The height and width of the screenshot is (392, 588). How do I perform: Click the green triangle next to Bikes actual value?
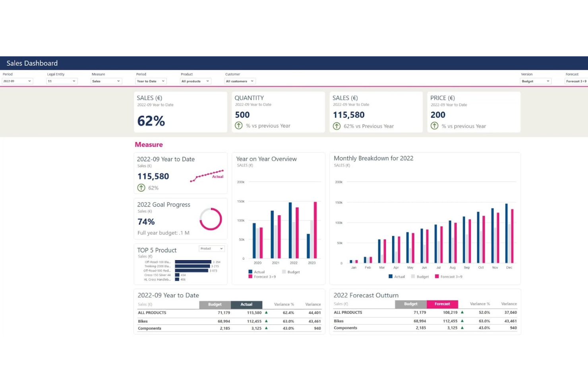pyautogui.click(x=265, y=321)
